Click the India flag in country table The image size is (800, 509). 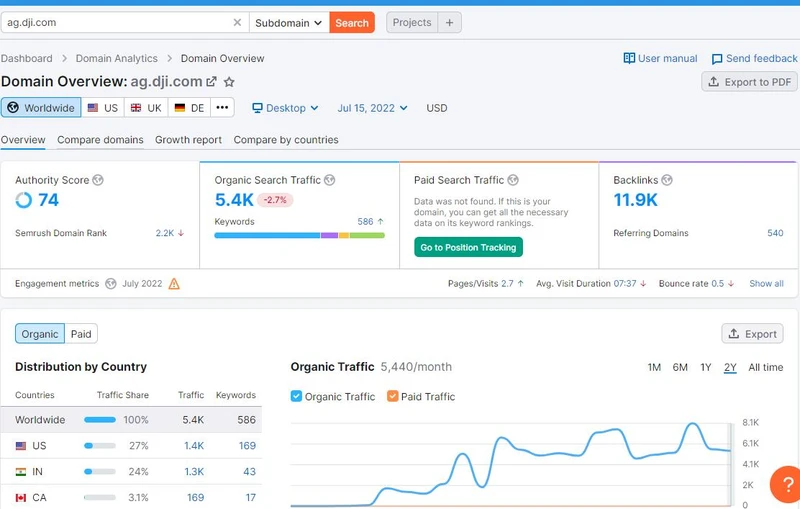[21, 472]
